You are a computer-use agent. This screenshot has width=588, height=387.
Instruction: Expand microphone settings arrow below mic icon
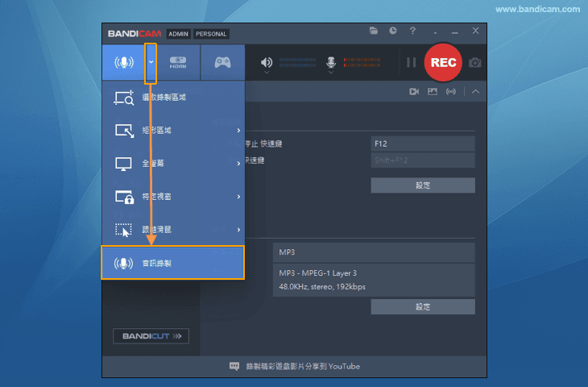(x=331, y=72)
